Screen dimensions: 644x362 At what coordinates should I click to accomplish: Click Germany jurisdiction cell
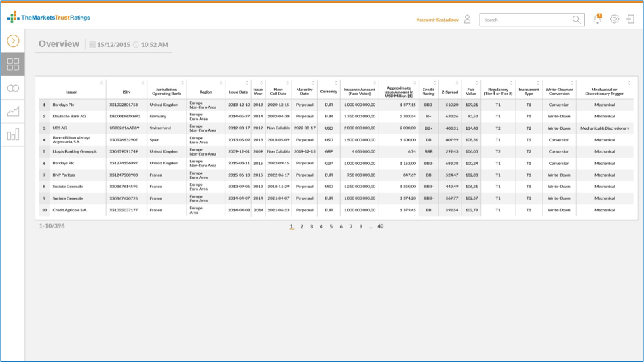158,116
